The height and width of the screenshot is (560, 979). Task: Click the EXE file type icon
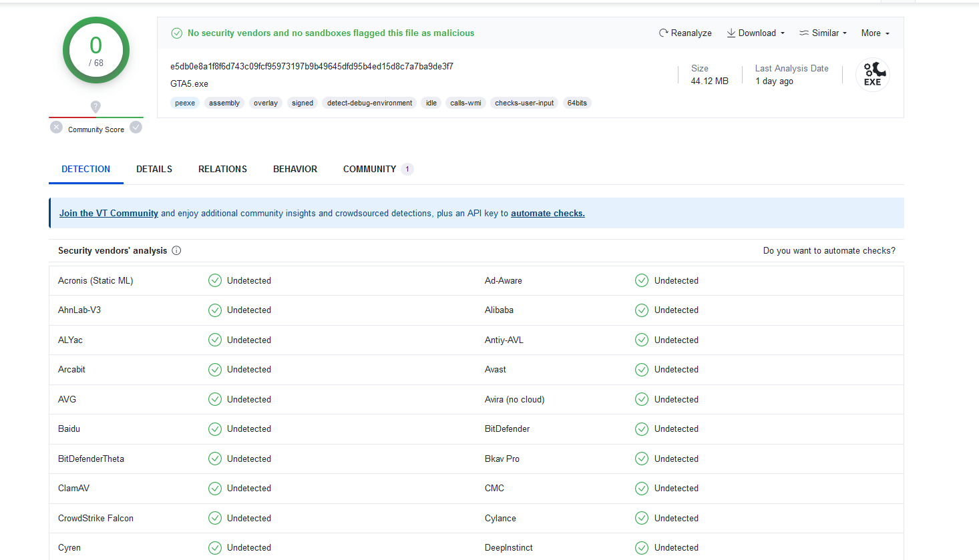pos(872,75)
